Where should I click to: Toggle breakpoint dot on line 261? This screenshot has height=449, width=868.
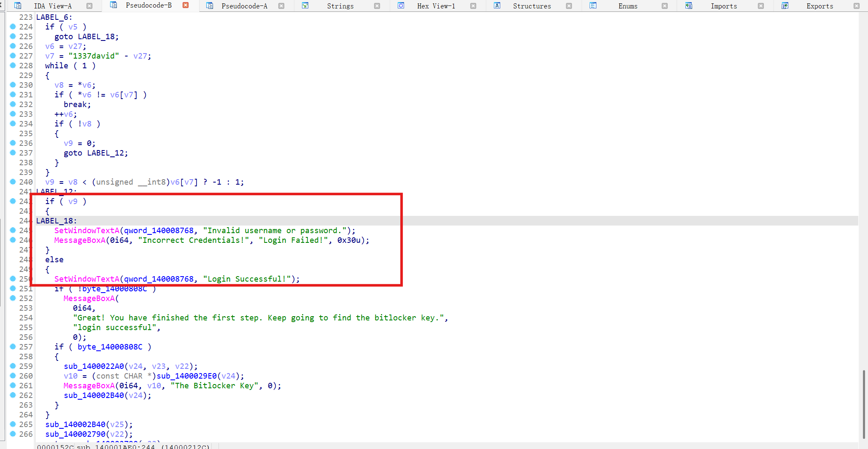coord(13,385)
